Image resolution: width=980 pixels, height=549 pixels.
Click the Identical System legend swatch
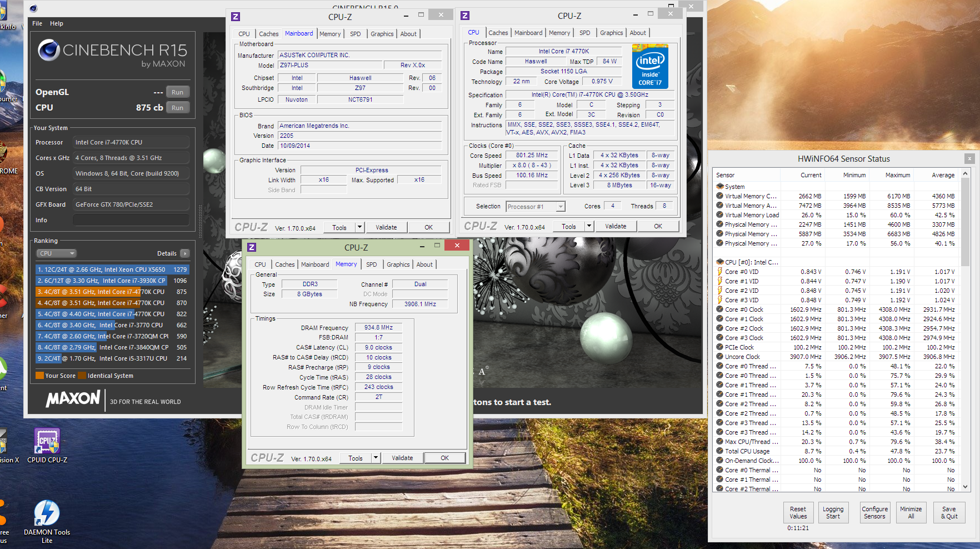82,376
